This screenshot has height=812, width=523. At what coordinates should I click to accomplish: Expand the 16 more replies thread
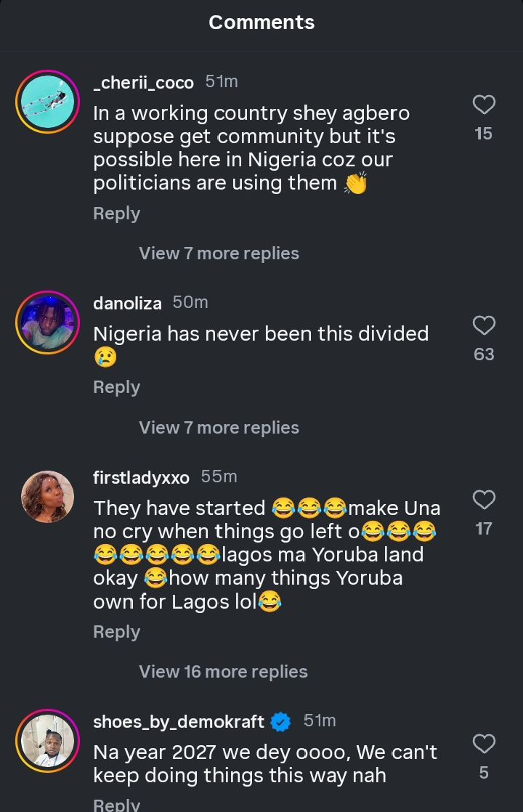(223, 672)
